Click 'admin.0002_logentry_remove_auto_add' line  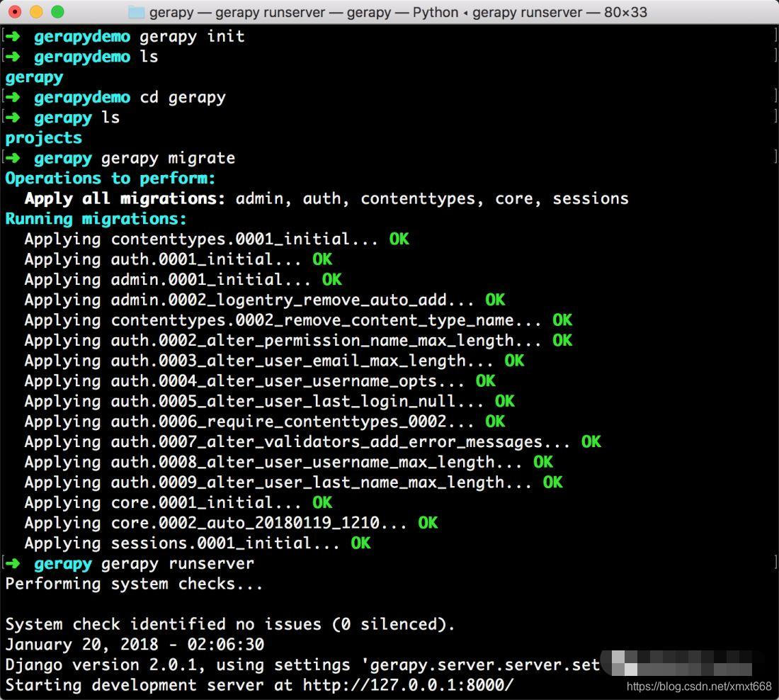point(265,300)
